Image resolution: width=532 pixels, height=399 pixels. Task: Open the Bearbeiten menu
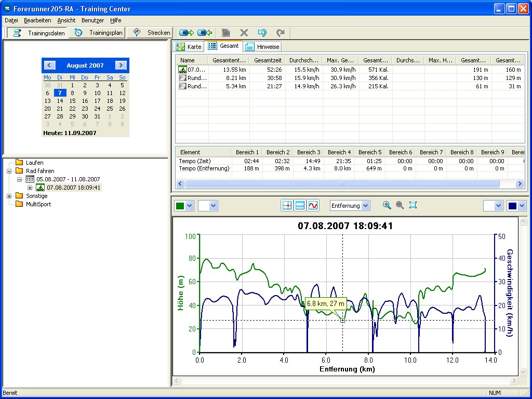tap(37, 20)
